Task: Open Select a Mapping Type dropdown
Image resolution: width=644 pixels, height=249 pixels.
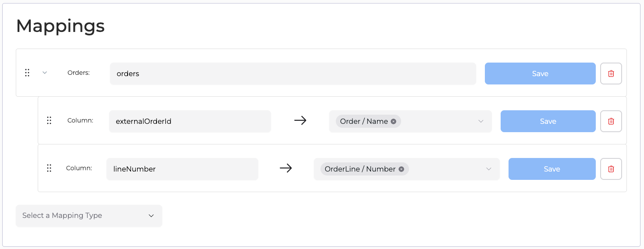Action: pos(89,216)
